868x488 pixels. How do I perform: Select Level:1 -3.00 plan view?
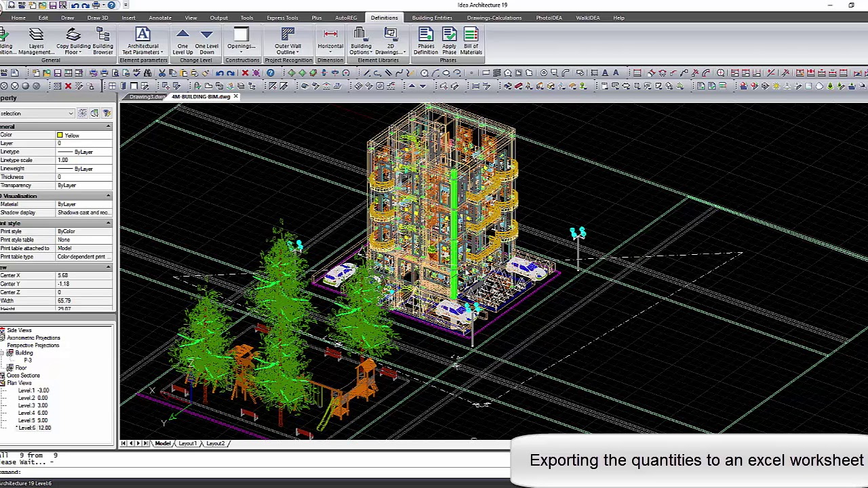[x=33, y=390]
